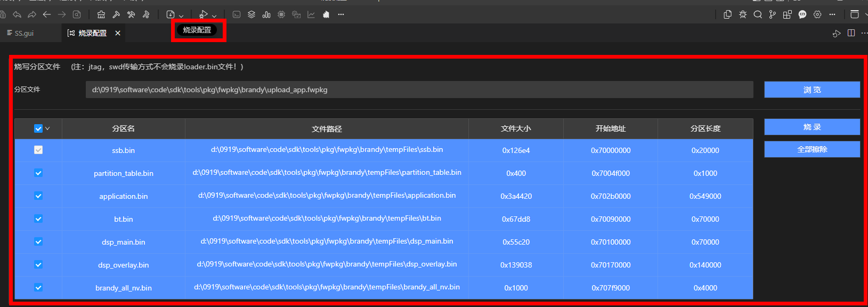This screenshot has height=307, width=868.
Task: Open the source control branch icon
Action: click(773, 14)
